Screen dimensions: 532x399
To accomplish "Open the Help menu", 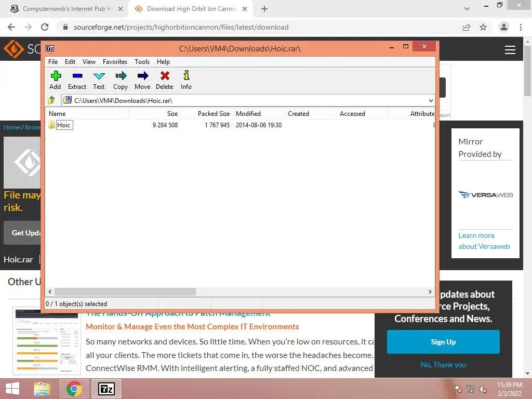I will 163,62.
